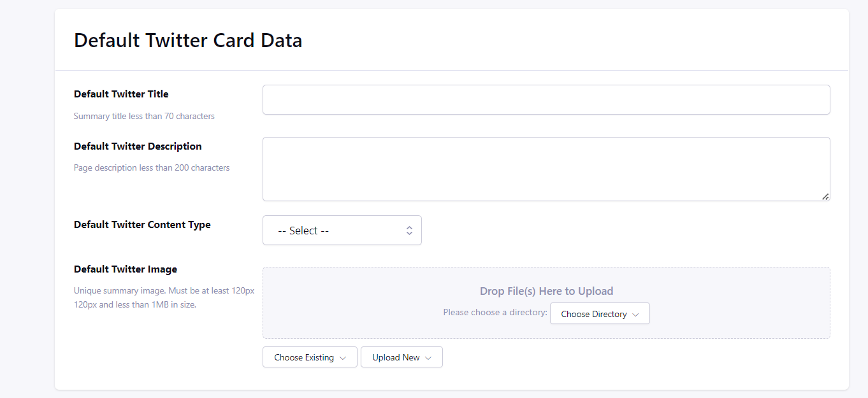Viewport: 868px width, 398px height.
Task: Click the 'Page description less than 200 characters' hint
Action: point(152,168)
